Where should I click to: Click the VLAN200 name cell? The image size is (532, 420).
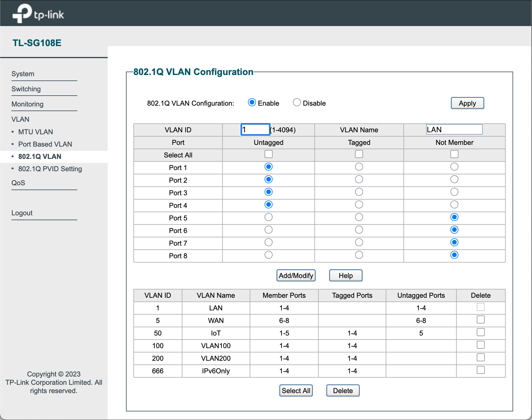pos(216,358)
